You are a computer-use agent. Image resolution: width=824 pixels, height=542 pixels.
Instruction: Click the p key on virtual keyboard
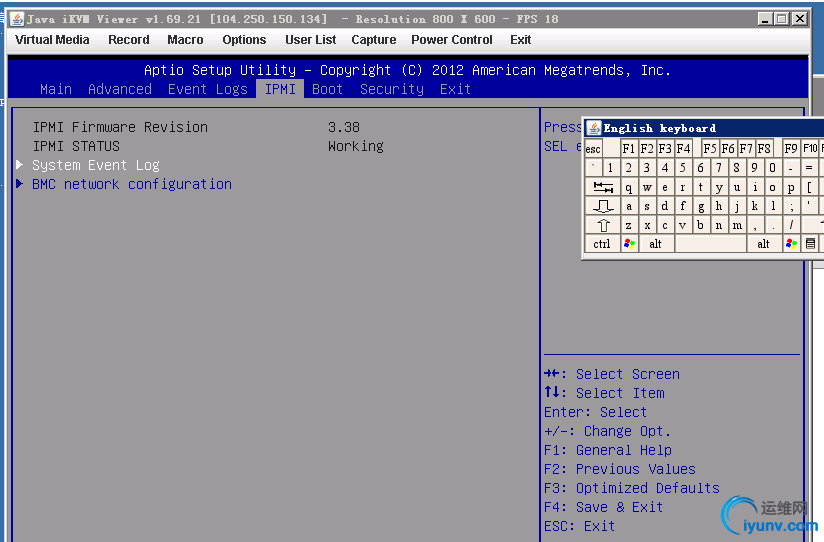pyautogui.click(x=791, y=187)
